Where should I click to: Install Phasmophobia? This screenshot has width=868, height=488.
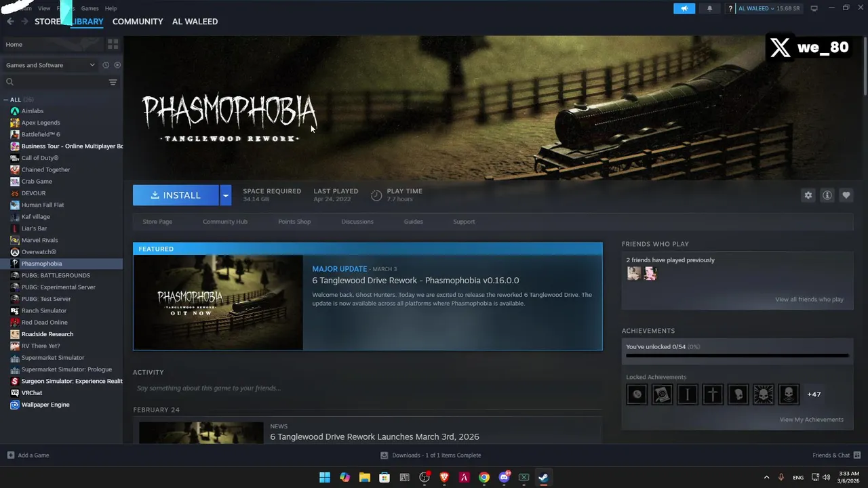176,195
